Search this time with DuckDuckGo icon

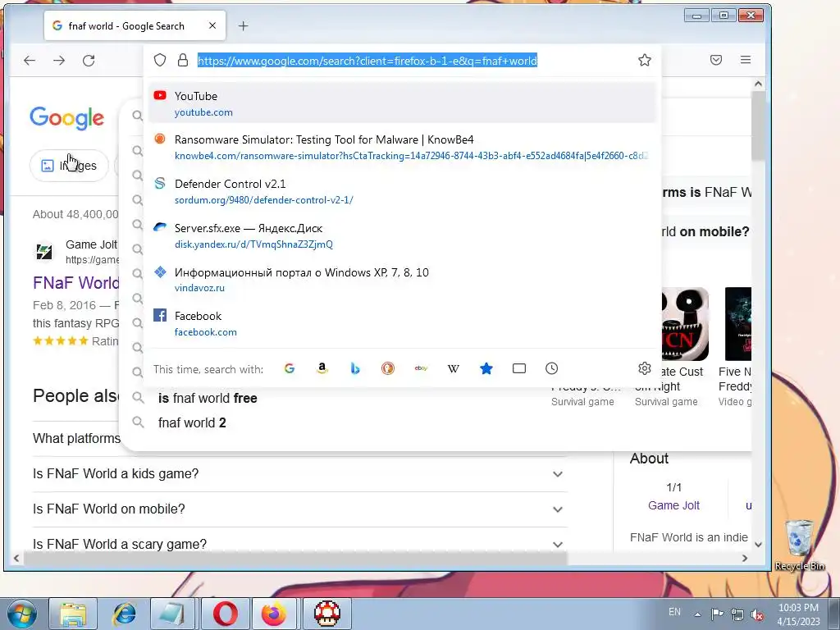[388, 368]
